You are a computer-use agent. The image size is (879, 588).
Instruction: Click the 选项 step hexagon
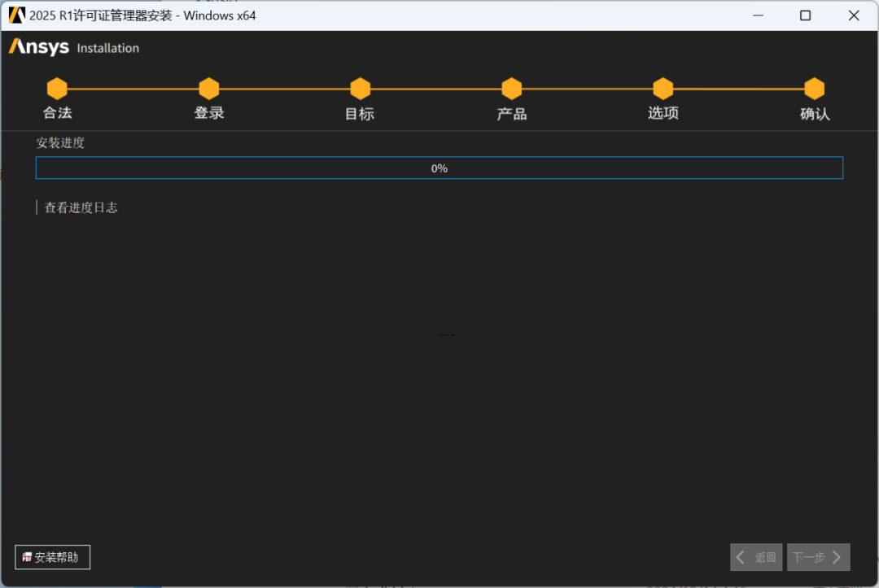[x=663, y=89]
